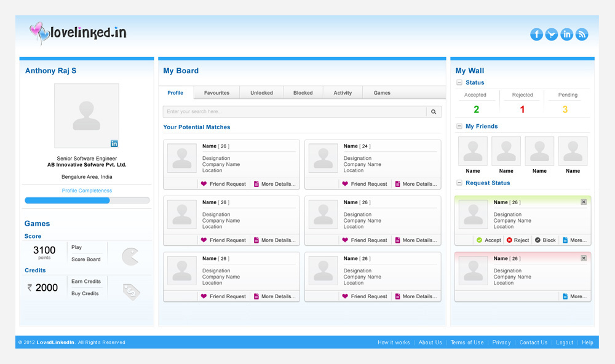The image size is (615, 364).
Task: Open the LinkedIn social icon in header
Action: click(566, 34)
